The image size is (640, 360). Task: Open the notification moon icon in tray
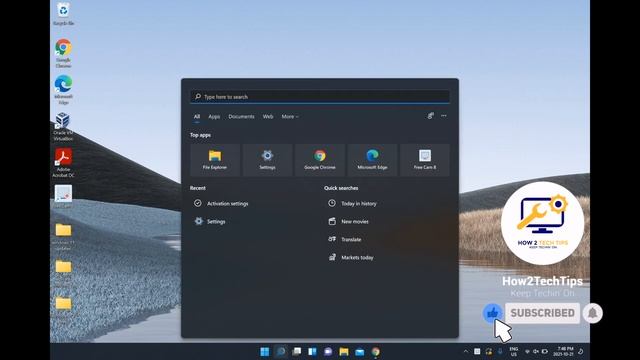(580, 351)
